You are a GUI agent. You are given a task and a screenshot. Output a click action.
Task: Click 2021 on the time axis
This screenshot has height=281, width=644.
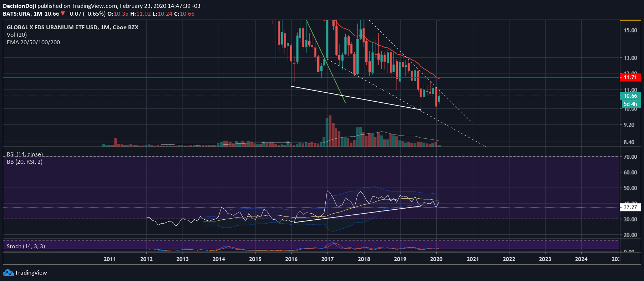(x=473, y=259)
